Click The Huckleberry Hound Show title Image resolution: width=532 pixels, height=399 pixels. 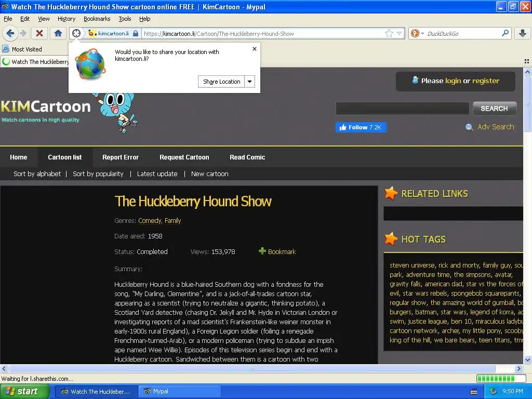[x=193, y=202]
